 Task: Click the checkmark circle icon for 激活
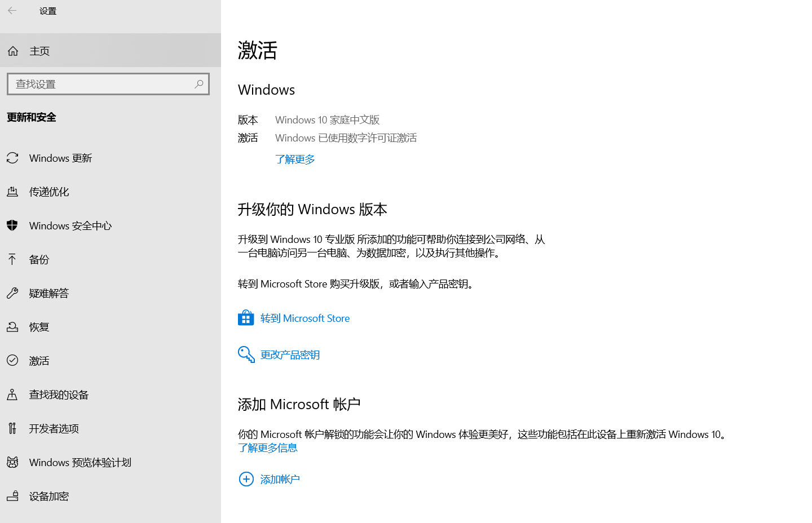pyautogui.click(x=12, y=361)
